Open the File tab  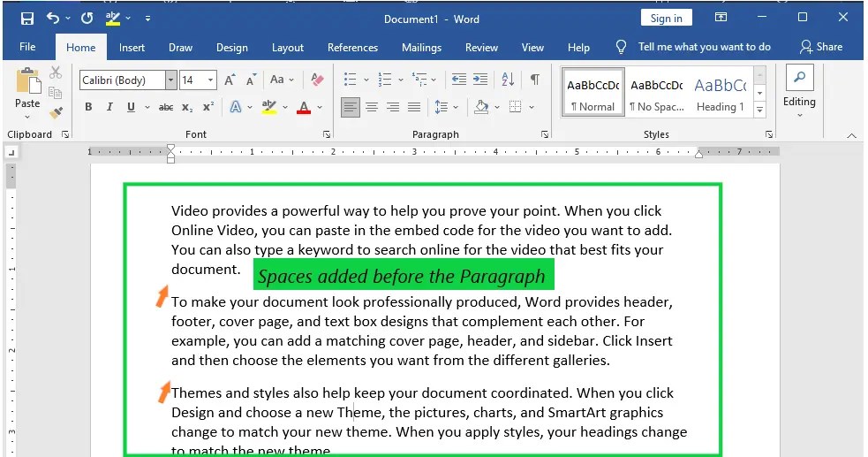click(x=27, y=47)
